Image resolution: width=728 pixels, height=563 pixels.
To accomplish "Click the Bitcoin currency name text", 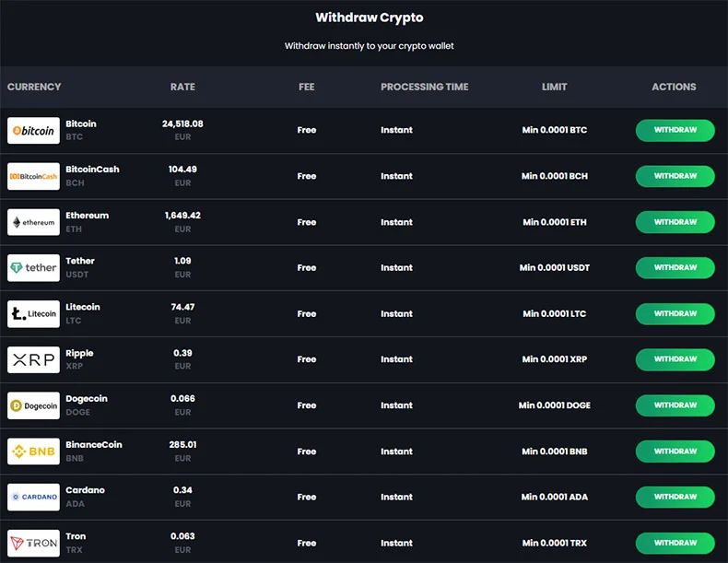I will click(81, 123).
